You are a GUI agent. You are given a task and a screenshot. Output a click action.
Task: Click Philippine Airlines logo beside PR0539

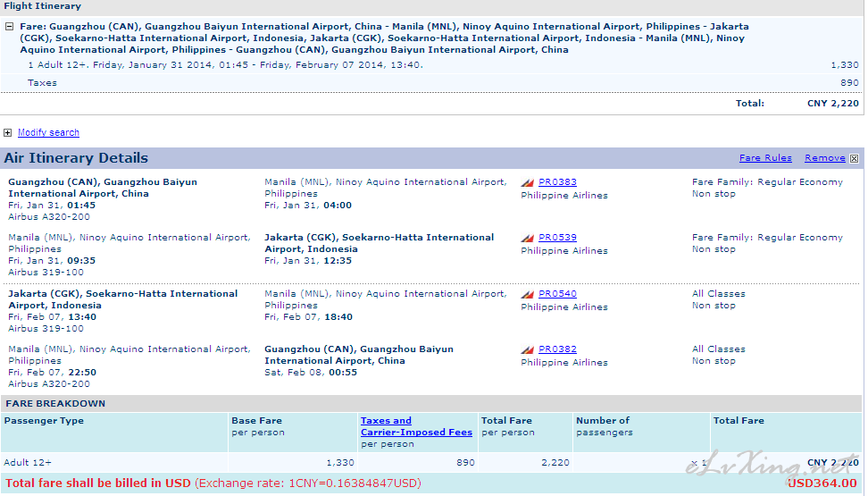[528, 238]
